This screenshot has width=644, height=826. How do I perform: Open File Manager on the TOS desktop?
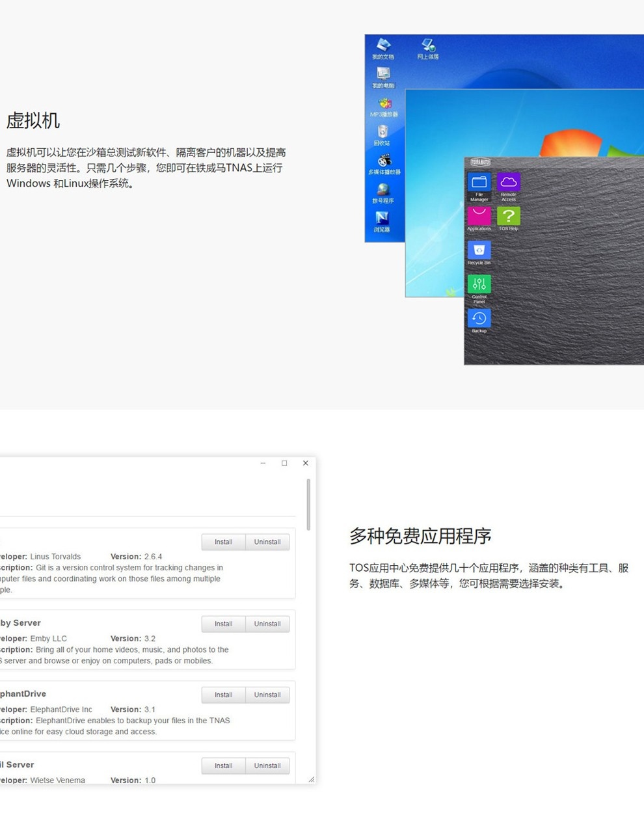tap(479, 187)
